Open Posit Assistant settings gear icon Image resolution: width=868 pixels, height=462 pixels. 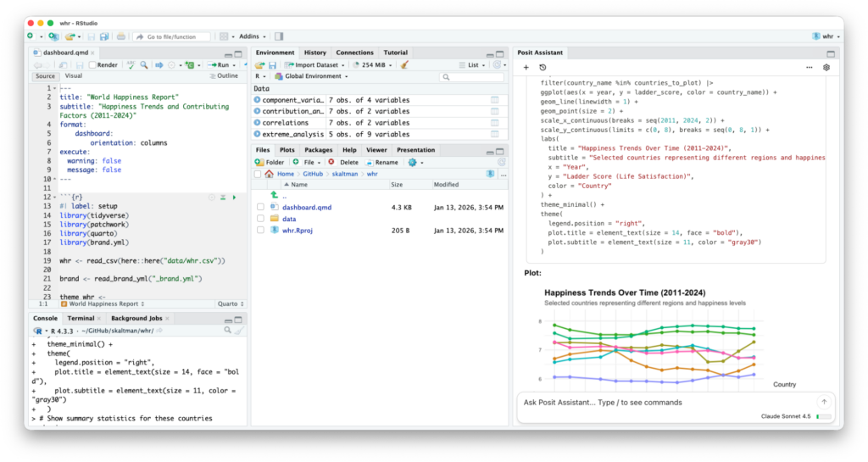[x=826, y=68]
